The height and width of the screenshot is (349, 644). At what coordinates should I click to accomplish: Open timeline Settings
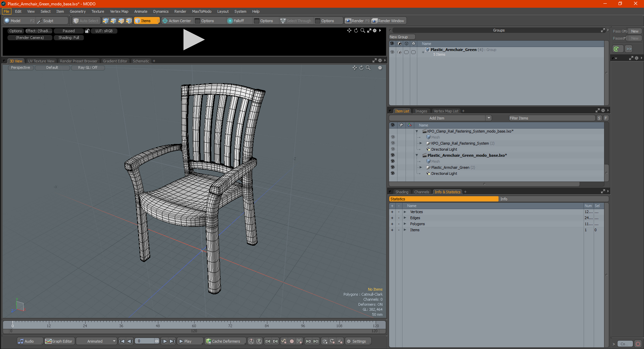click(x=358, y=341)
